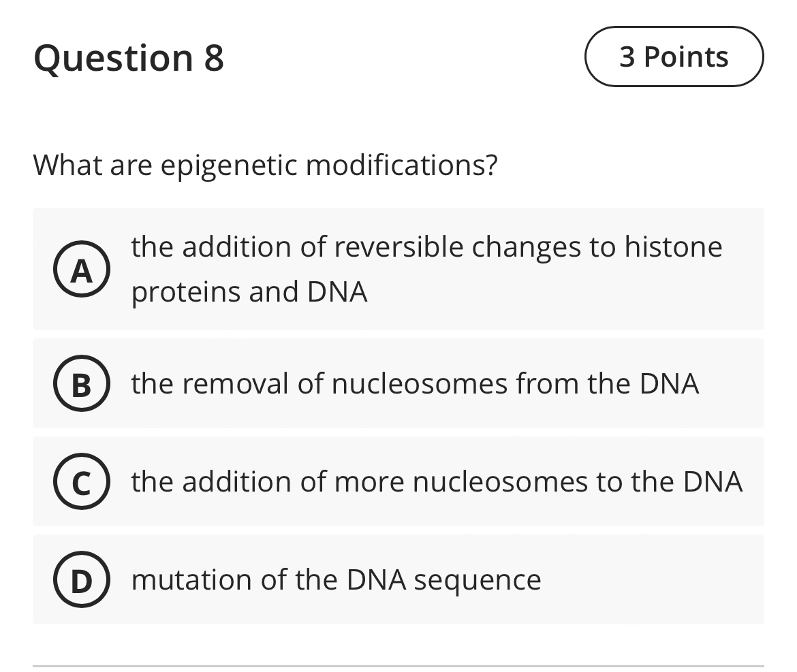The width and height of the screenshot is (797, 672).
Task: Select the first answer row
Action: pos(398,268)
